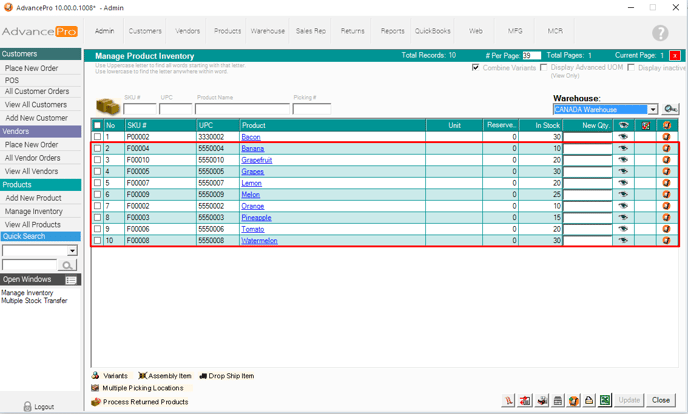The height and width of the screenshot is (414, 688).
Task: Open the Reports menu
Action: coord(392,31)
